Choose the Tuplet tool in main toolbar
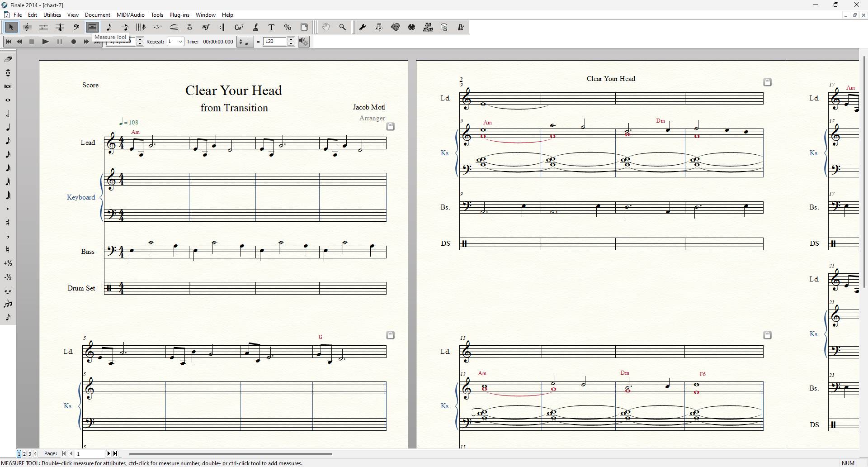The height and width of the screenshot is (467, 868). coord(157,28)
